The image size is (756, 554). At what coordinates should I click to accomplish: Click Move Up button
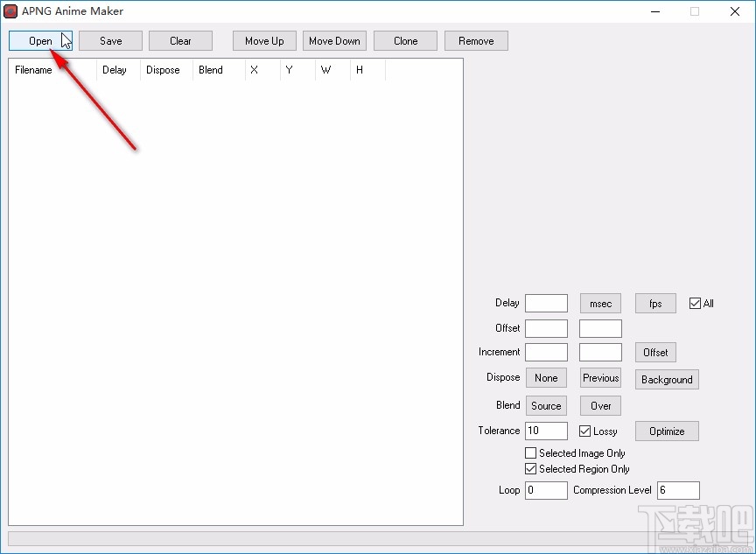click(x=264, y=41)
